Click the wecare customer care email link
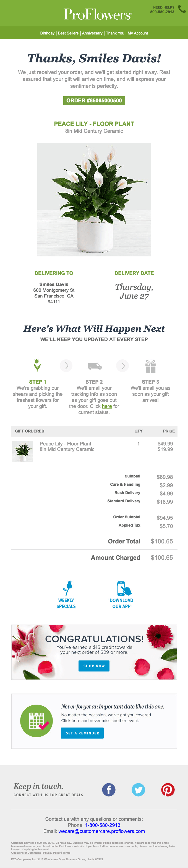Image resolution: width=188 pixels, height=868 pixels. tap(101, 831)
